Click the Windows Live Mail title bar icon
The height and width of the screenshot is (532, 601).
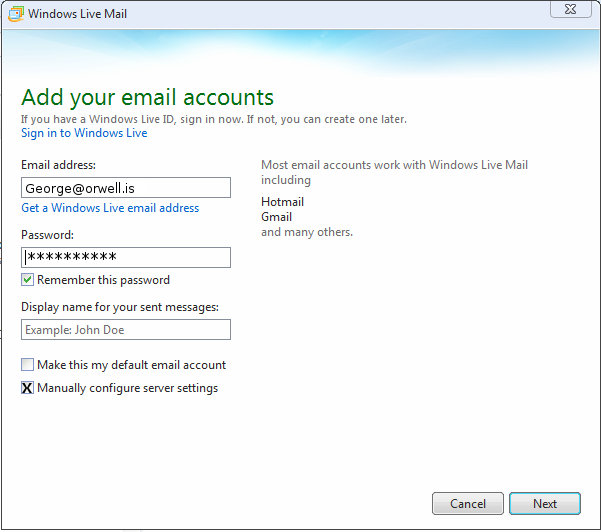click(x=14, y=14)
